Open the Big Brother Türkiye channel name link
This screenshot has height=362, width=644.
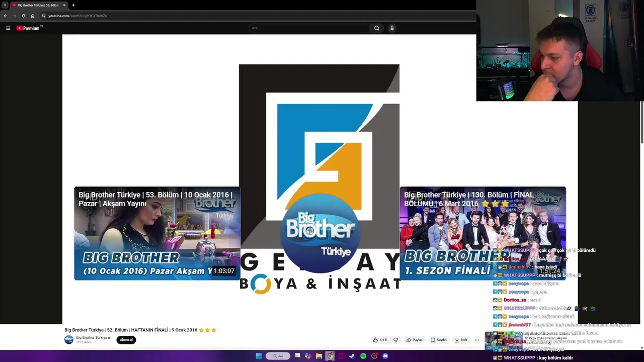tap(92, 338)
